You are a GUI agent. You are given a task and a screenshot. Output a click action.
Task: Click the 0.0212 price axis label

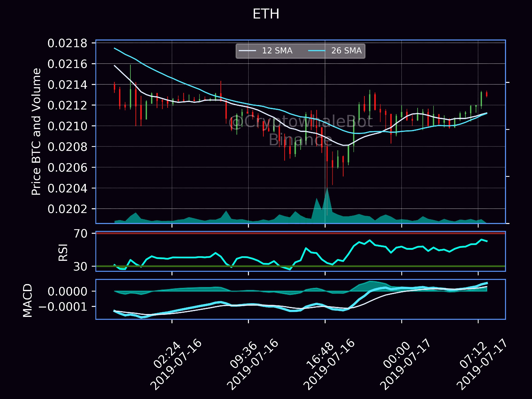click(x=67, y=105)
